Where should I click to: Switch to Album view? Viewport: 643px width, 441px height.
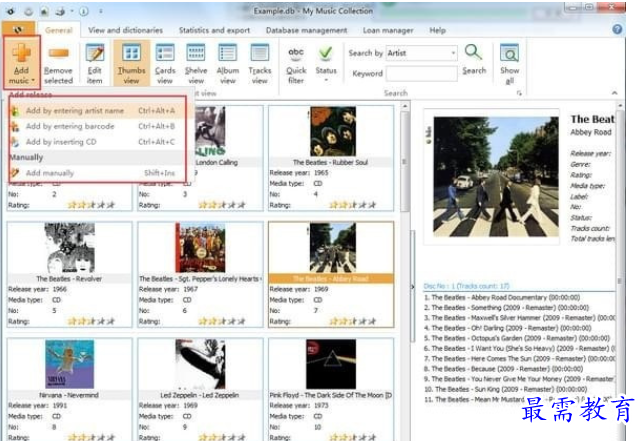pyautogui.click(x=228, y=64)
